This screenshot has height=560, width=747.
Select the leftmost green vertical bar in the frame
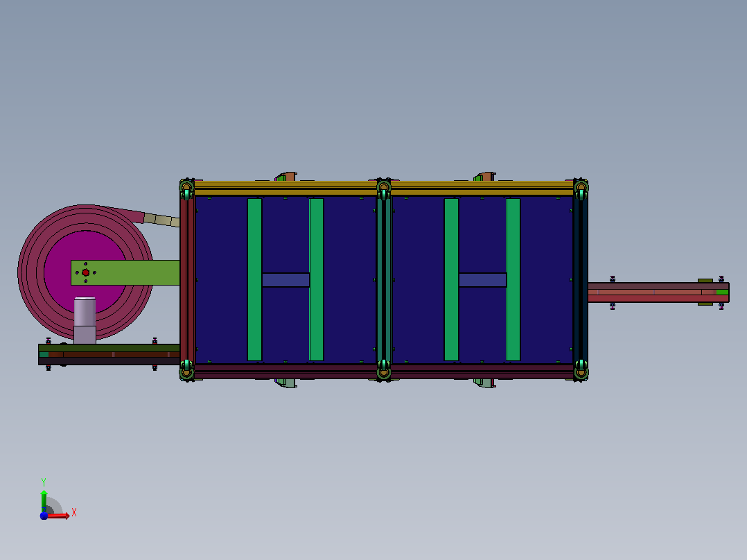254,279
